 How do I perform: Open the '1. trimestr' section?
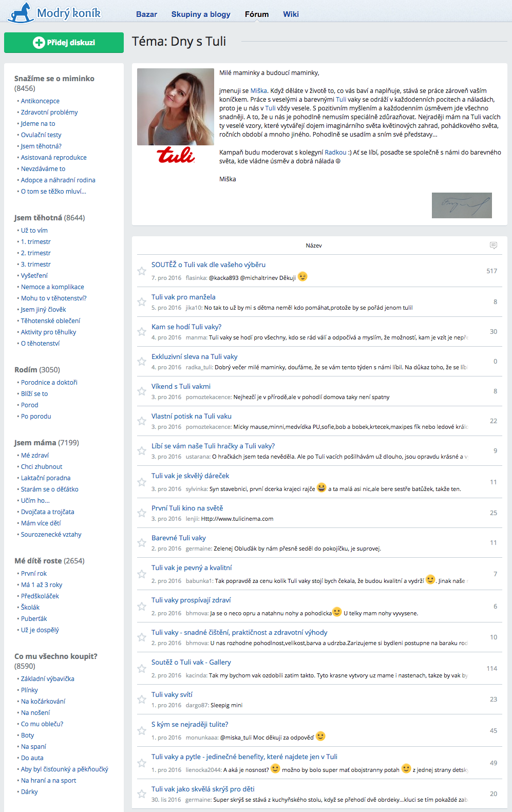36,242
